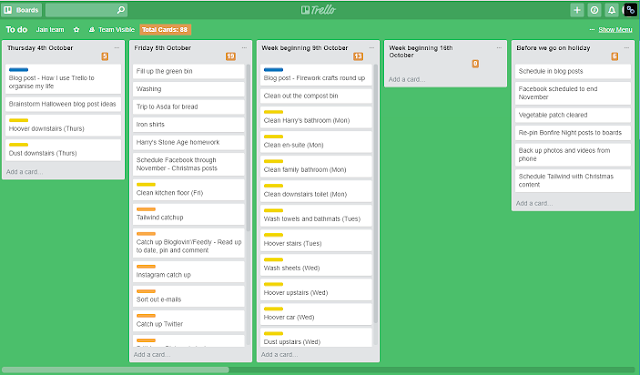This screenshot has height=375, width=640.
Task: Open the Jain team link
Action: point(50,29)
